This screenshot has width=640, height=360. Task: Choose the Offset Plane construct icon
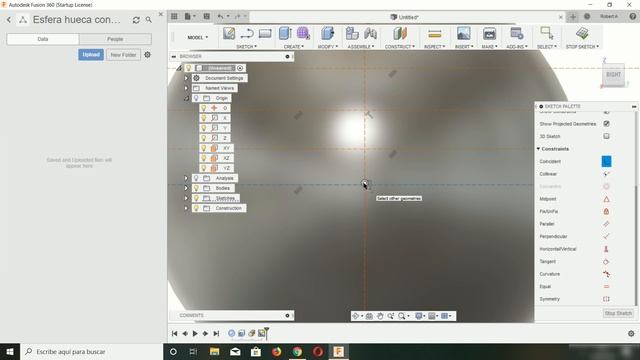400,33
